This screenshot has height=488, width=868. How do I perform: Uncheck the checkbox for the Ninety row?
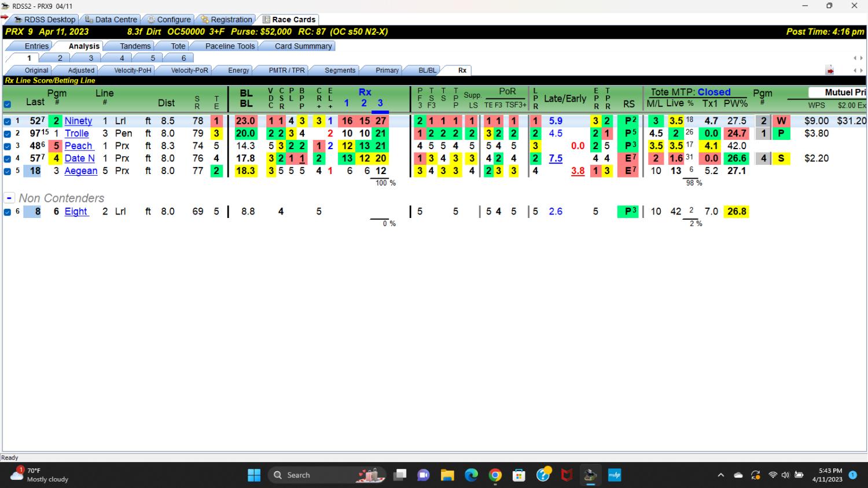pos(8,121)
